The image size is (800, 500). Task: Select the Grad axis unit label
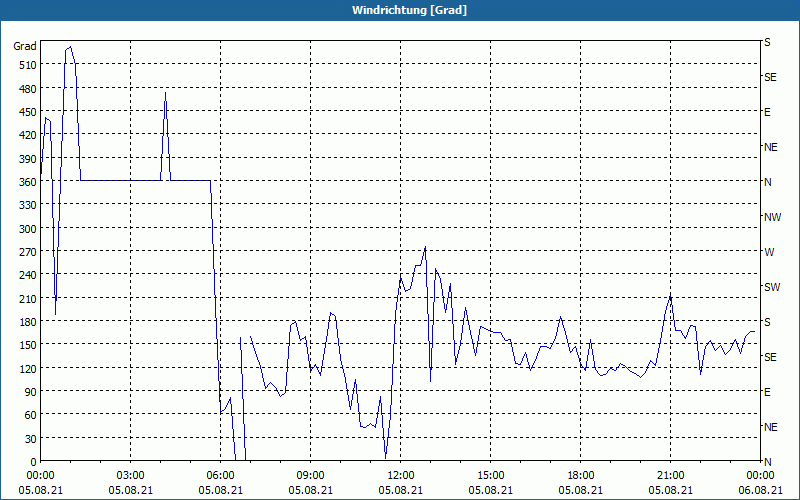point(25,46)
